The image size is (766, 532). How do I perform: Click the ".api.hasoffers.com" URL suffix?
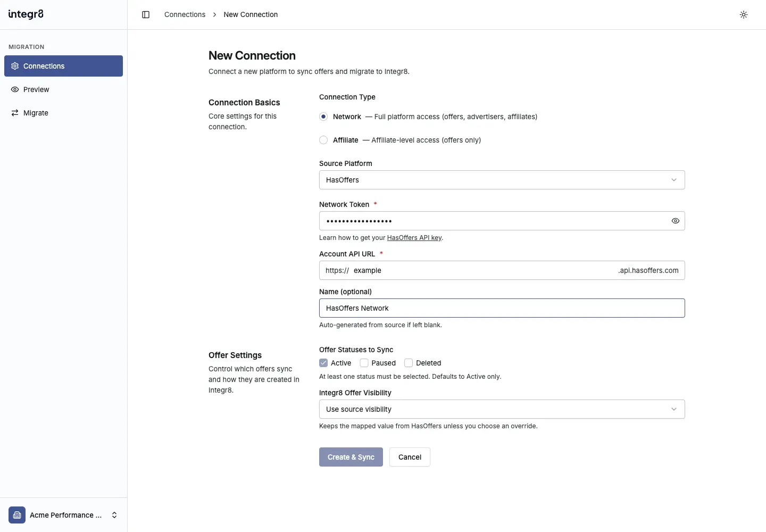coord(648,270)
